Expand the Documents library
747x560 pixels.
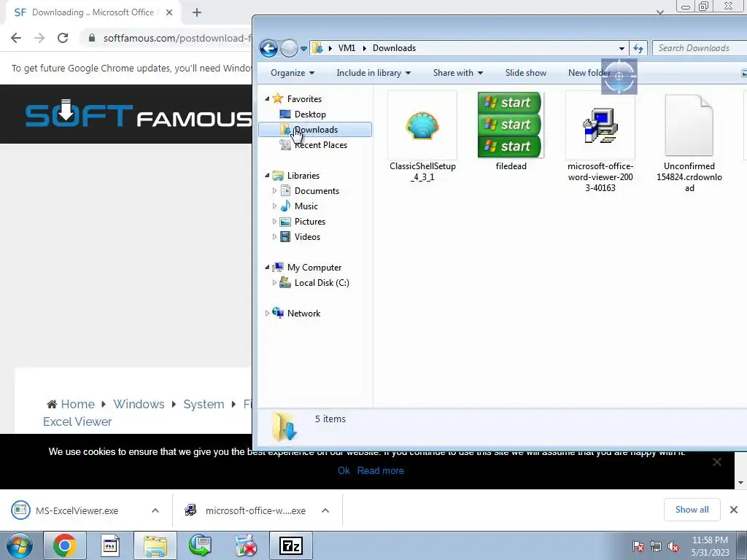click(x=274, y=191)
